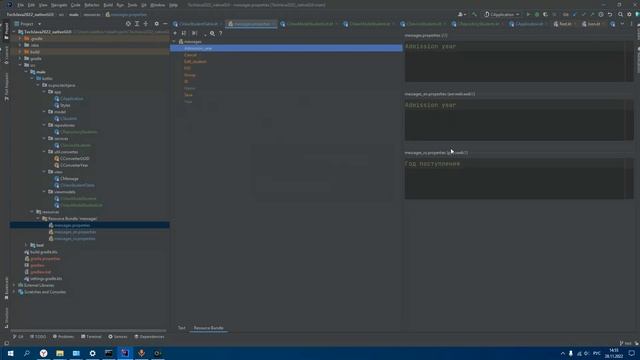Select Save key in list

[188, 95]
